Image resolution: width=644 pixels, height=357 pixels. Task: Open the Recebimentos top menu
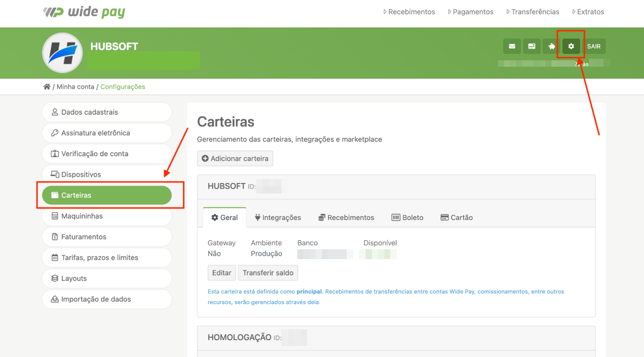tap(409, 12)
